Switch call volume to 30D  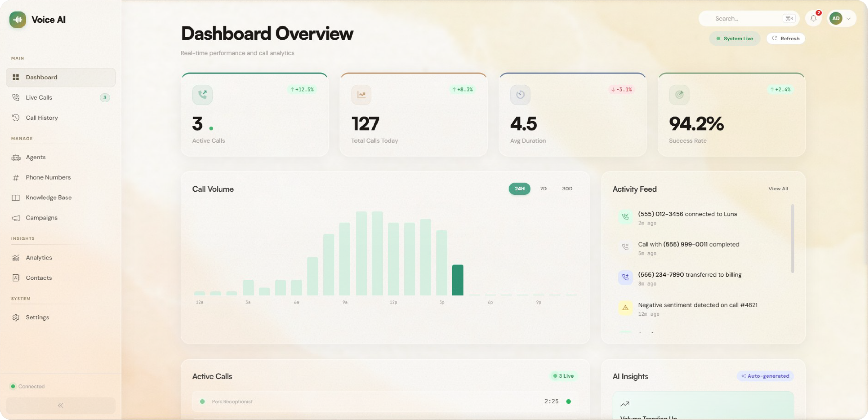(567, 189)
